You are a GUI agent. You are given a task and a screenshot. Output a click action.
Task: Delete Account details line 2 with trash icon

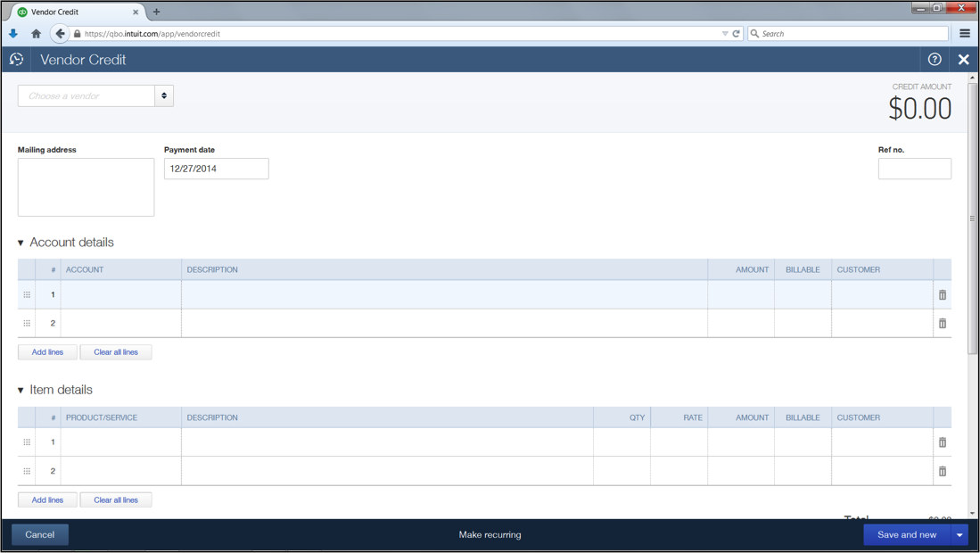943,323
